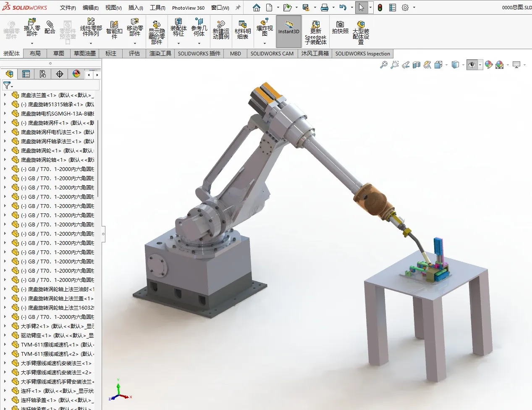
Task: Switch to PropertyManager panel tab
Action: pos(26,74)
